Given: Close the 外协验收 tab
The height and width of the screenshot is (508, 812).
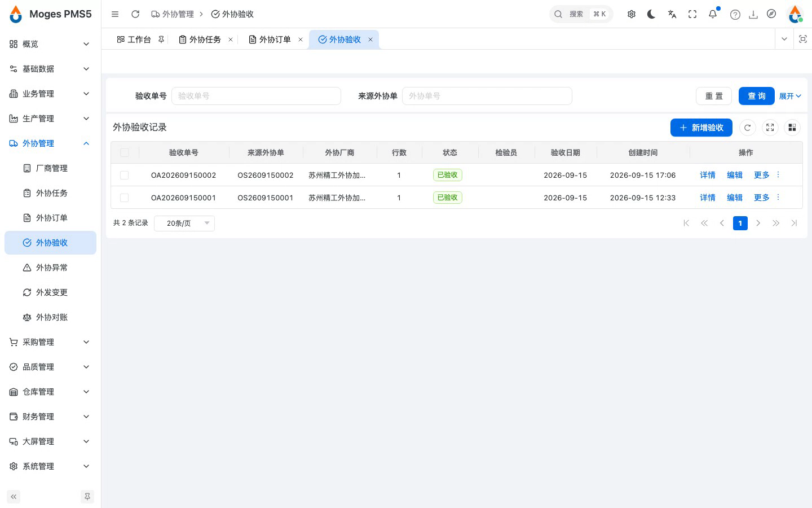Looking at the screenshot, I should tap(370, 40).
